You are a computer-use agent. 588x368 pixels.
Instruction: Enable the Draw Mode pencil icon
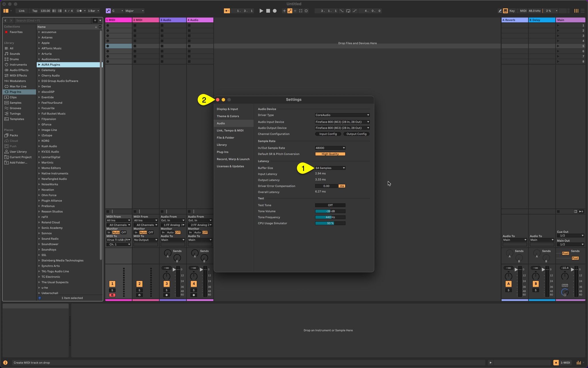click(x=500, y=11)
